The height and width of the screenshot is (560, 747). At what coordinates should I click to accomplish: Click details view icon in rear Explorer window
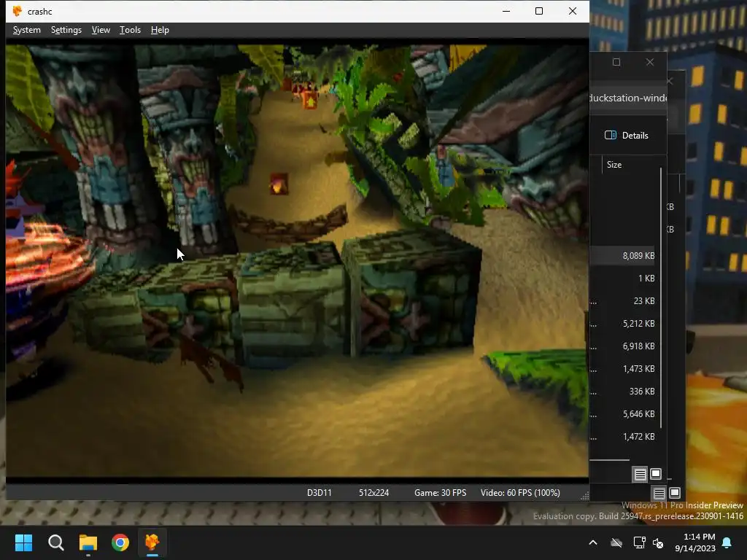(x=659, y=494)
